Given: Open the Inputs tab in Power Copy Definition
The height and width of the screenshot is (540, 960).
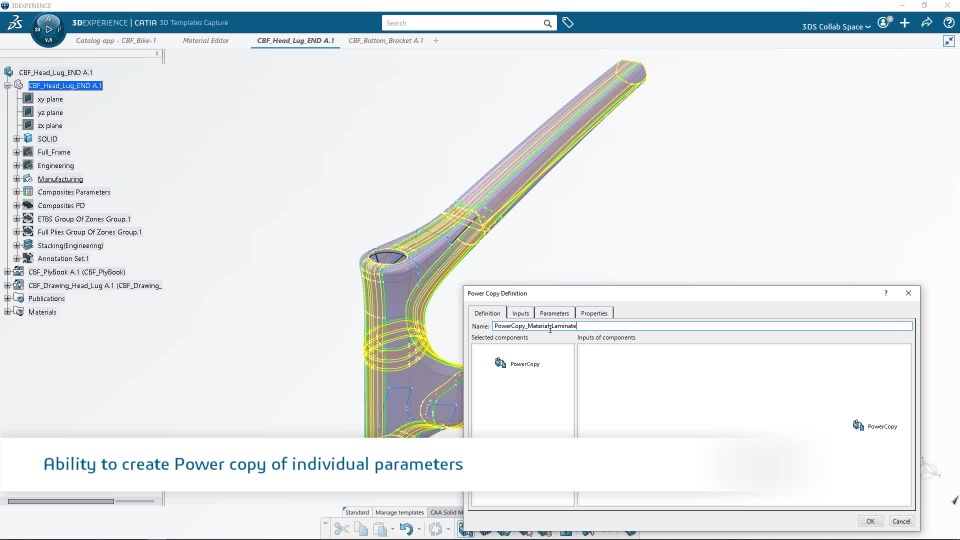Looking at the screenshot, I should (x=520, y=313).
